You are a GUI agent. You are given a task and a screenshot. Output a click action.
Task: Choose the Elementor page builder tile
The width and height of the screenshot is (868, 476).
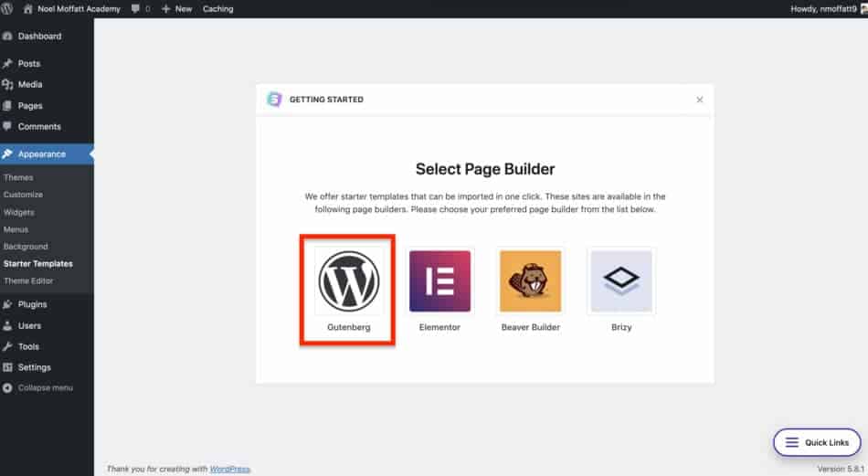439,281
